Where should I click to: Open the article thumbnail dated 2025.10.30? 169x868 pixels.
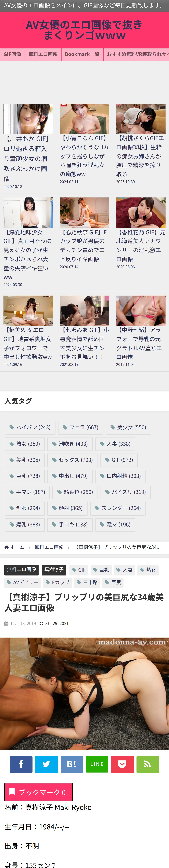coord(141,119)
